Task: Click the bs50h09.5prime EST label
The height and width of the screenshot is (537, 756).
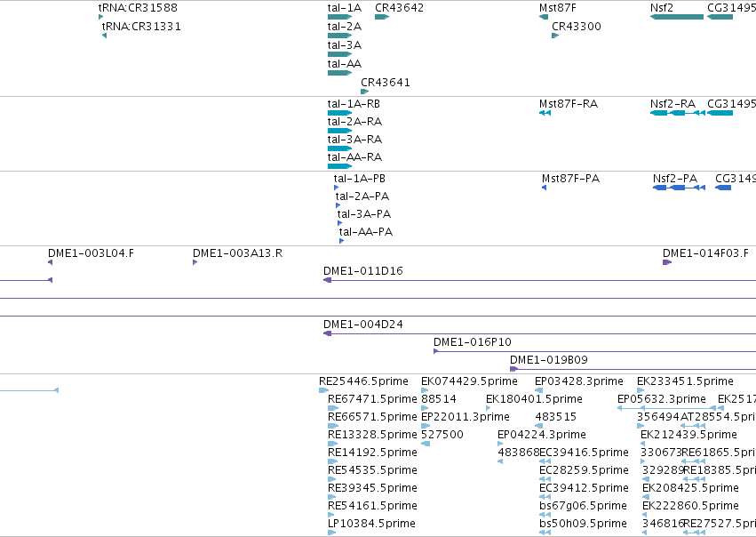Action: [583, 524]
